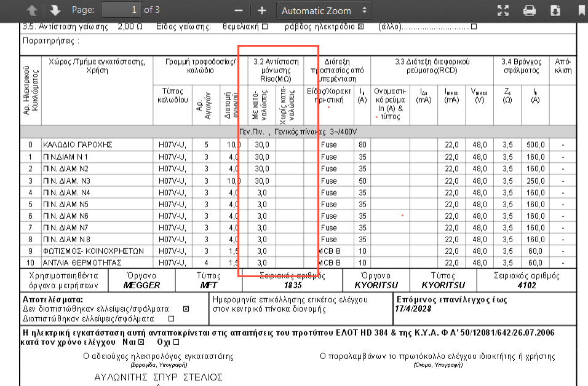The height and width of the screenshot is (386, 588).
Task: Click the '3.2 Αντίσταση μόνωσης' column header
Action: pos(276,70)
